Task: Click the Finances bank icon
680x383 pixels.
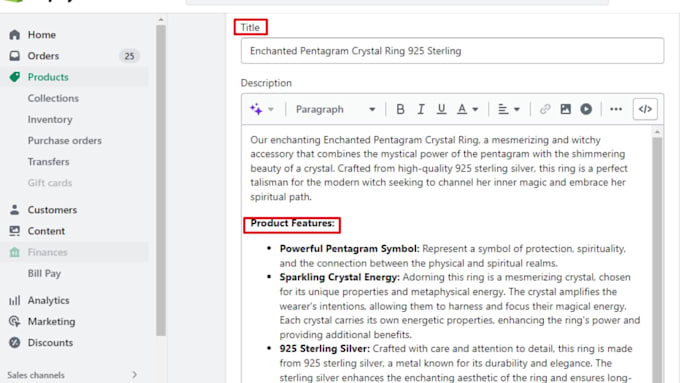Action: tap(15, 252)
